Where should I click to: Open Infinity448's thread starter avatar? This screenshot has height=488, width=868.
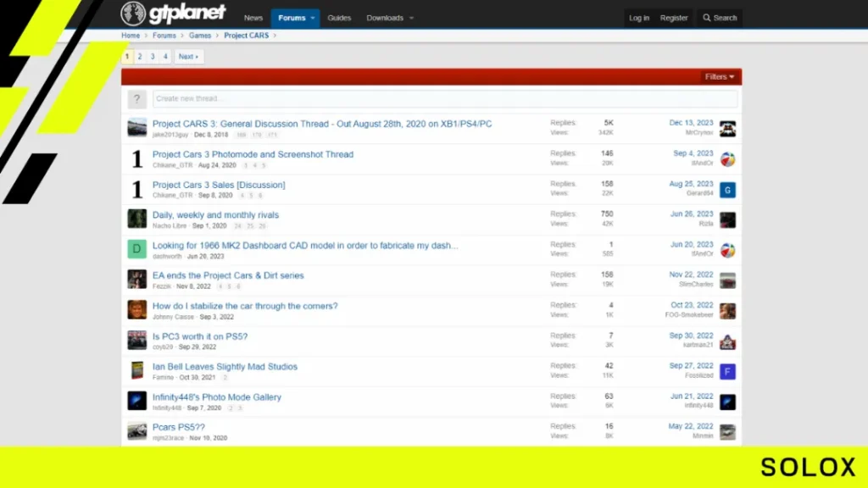[136, 401]
